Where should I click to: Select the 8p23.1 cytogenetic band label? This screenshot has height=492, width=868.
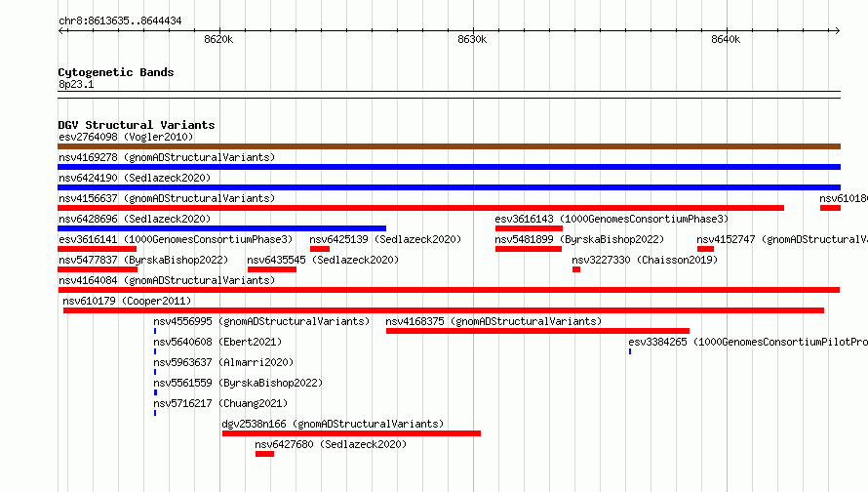76,84
